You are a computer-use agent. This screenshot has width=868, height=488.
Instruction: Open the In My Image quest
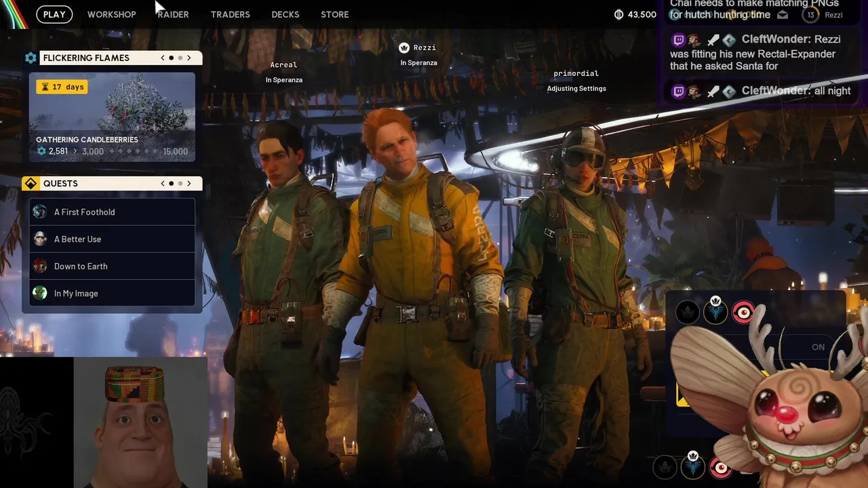pos(112,293)
